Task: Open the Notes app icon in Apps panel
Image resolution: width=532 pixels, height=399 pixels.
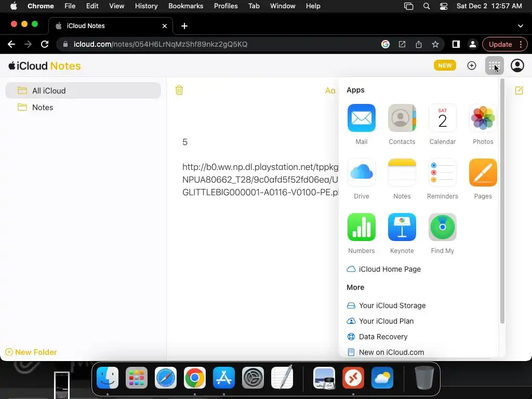Action: point(402,172)
